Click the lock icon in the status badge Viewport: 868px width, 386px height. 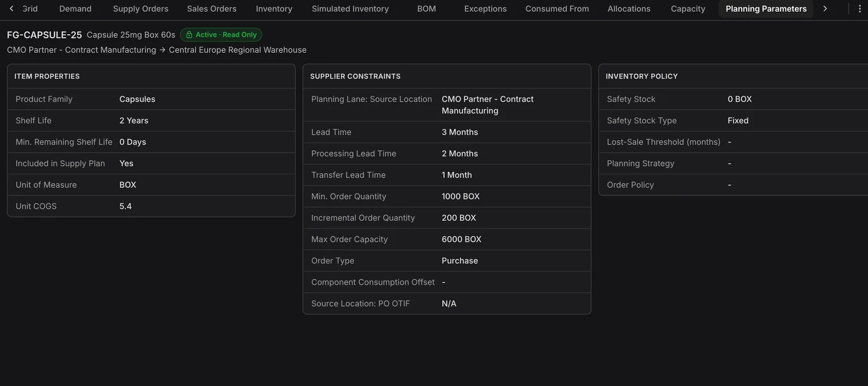pos(189,35)
